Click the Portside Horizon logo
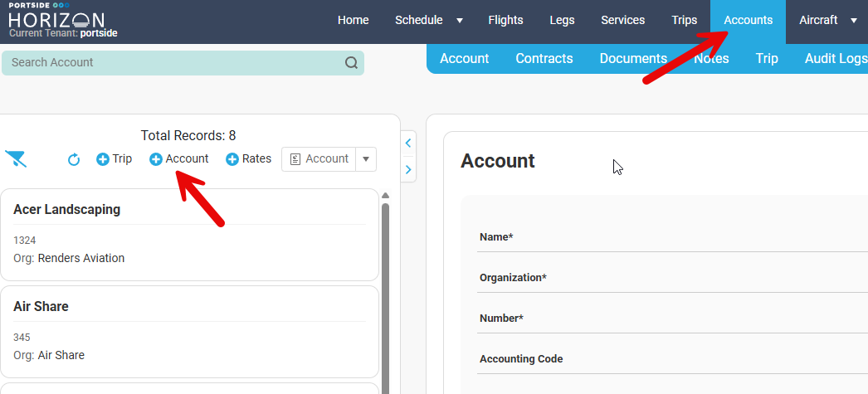The image size is (868, 394). tap(56, 18)
